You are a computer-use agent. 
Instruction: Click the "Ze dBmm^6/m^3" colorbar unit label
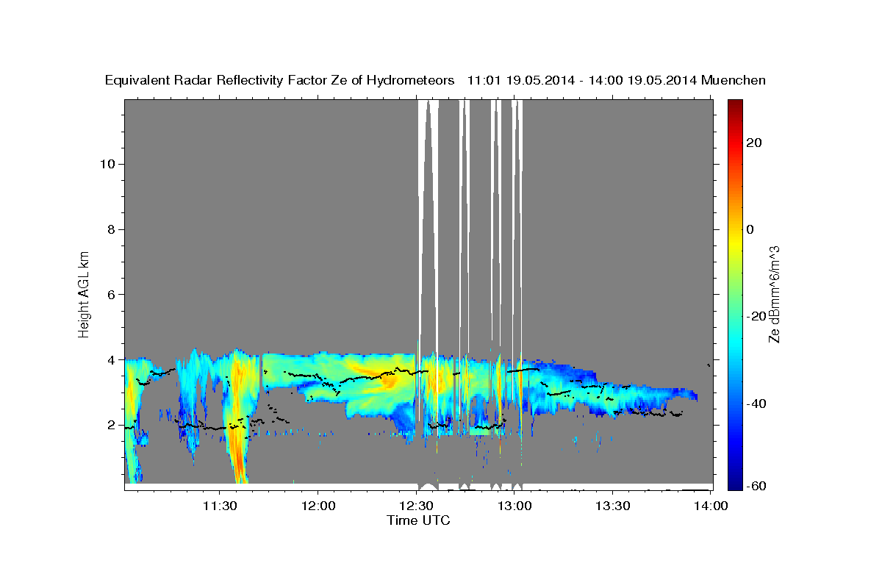click(x=774, y=294)
